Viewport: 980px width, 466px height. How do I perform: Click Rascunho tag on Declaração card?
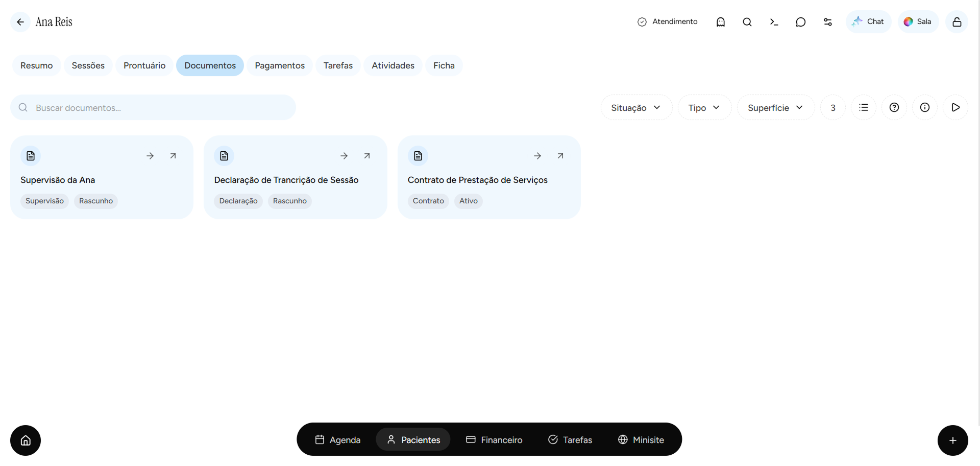(x=290, y=201)
